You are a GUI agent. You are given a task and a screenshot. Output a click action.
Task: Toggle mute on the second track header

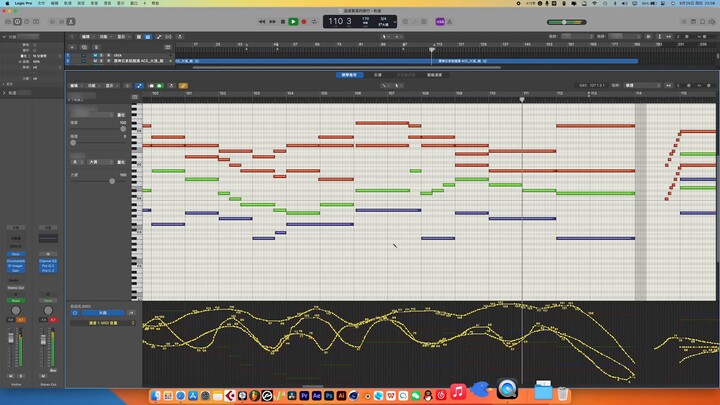96,61
